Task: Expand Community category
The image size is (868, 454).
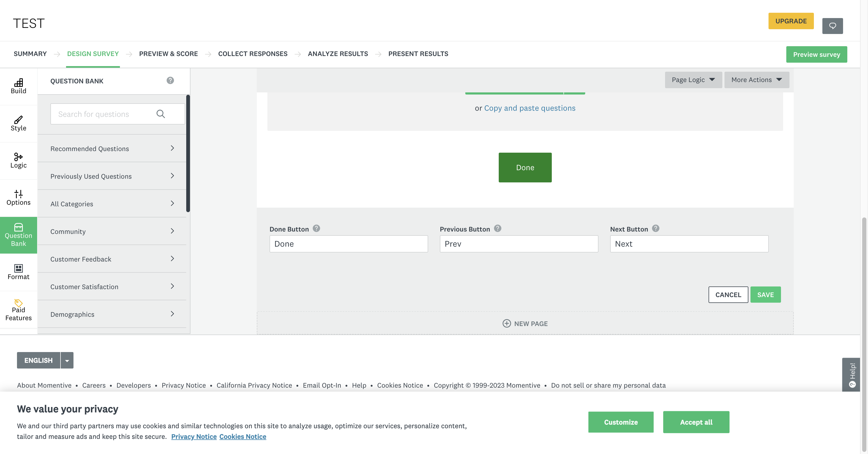Action: (x=112, y=232)
